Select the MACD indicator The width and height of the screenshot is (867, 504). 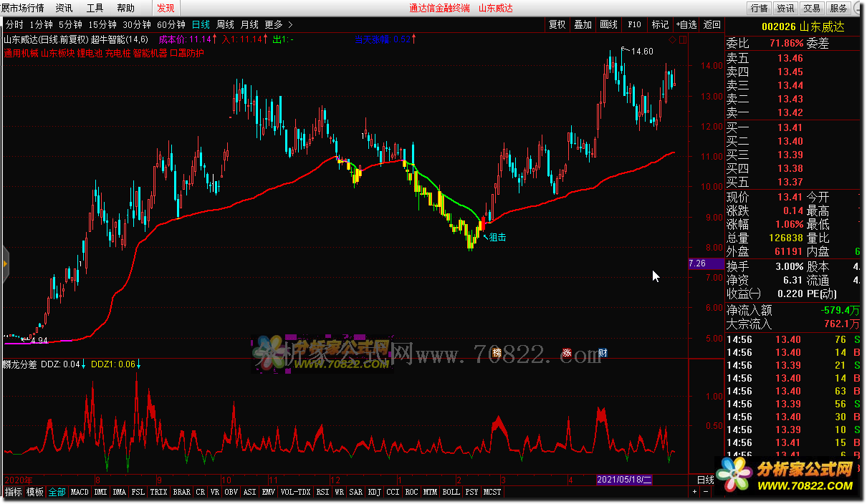pos(80,493)
